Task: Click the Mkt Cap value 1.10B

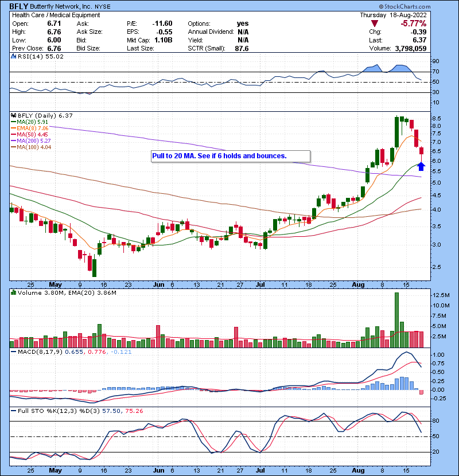Action: (164, 40)
